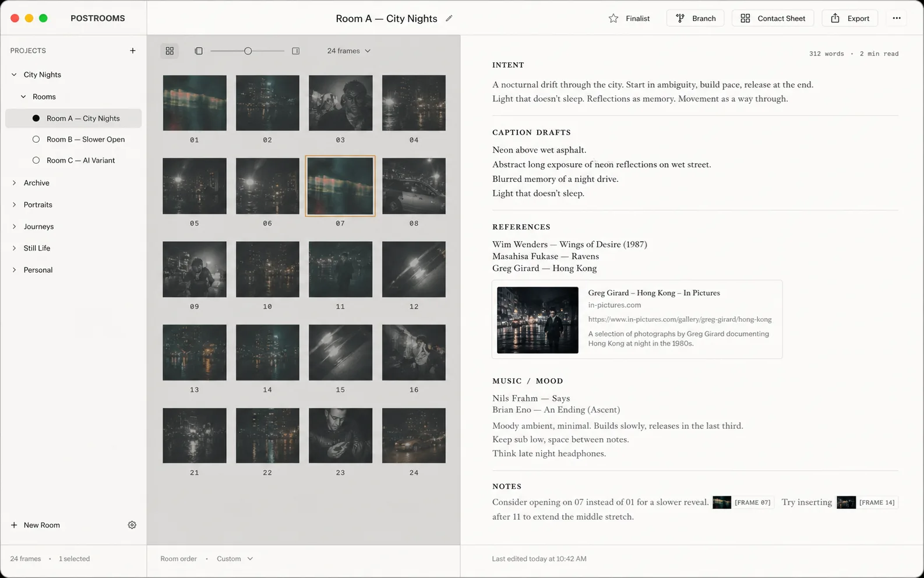Open Contact Sheet grid icon

point(745,18)
